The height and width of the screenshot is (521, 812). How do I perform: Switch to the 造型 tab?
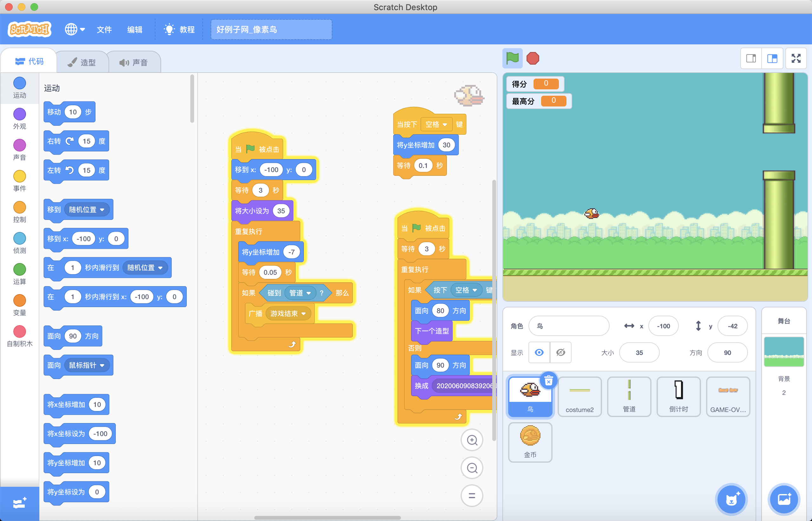82,62
